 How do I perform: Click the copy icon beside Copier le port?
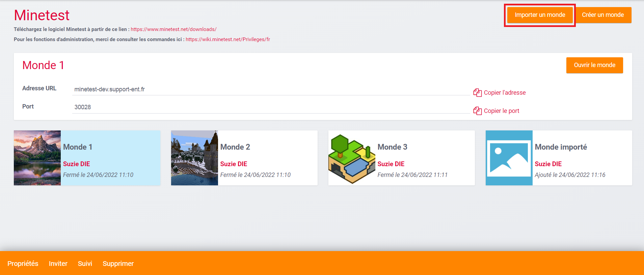coord(477,111)
